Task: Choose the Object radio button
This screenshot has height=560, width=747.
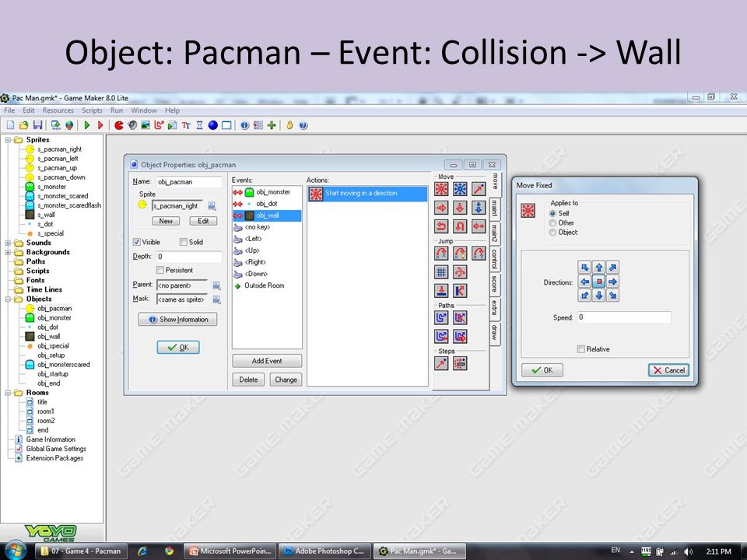Action: [x=552, y=233]
